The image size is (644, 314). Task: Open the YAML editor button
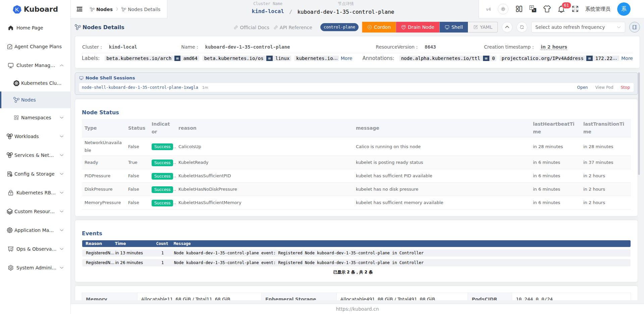483,27
